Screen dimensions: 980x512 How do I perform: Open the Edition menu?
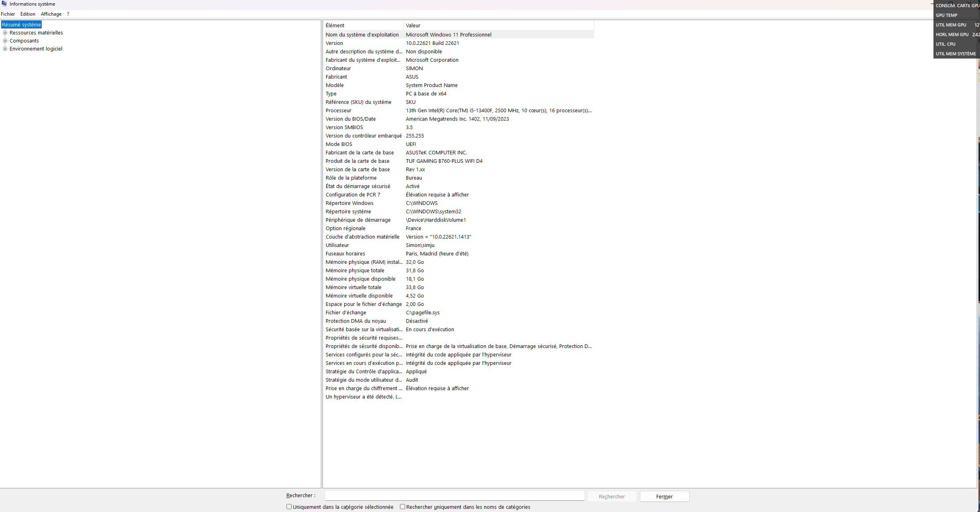pos(27,14)
